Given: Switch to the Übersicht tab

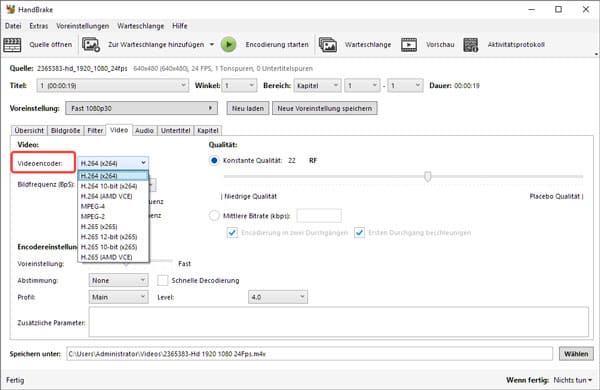Looking at the screenshot, I should click(x=29, y=131).
